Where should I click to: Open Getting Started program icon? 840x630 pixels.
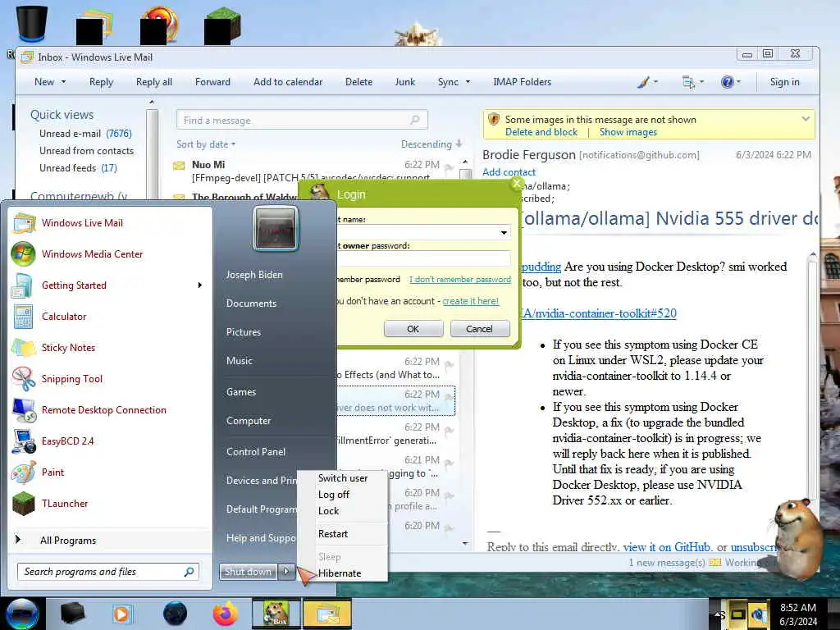[22, 285]
